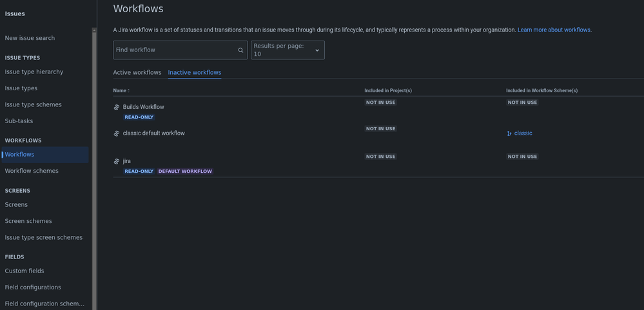Click NOT IN USE project badge for Builds Workflow
Screen dimensions: 644x310
(381, 102)
